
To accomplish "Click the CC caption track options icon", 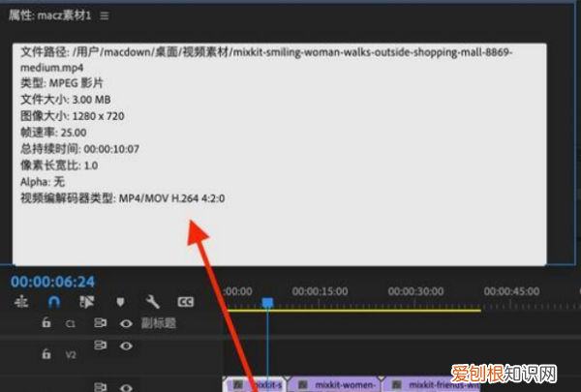I will pyautogui.click(x=185, y=302).
